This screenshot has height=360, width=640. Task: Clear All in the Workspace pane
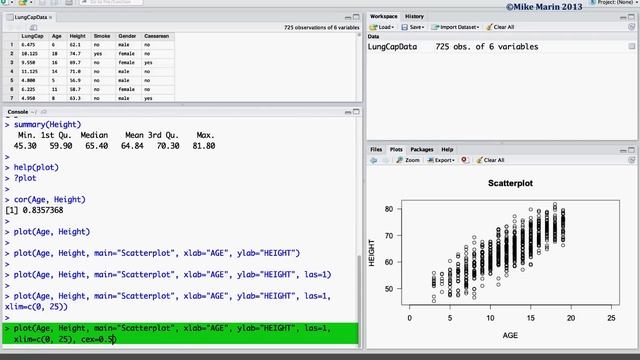(x=500, y=27)
